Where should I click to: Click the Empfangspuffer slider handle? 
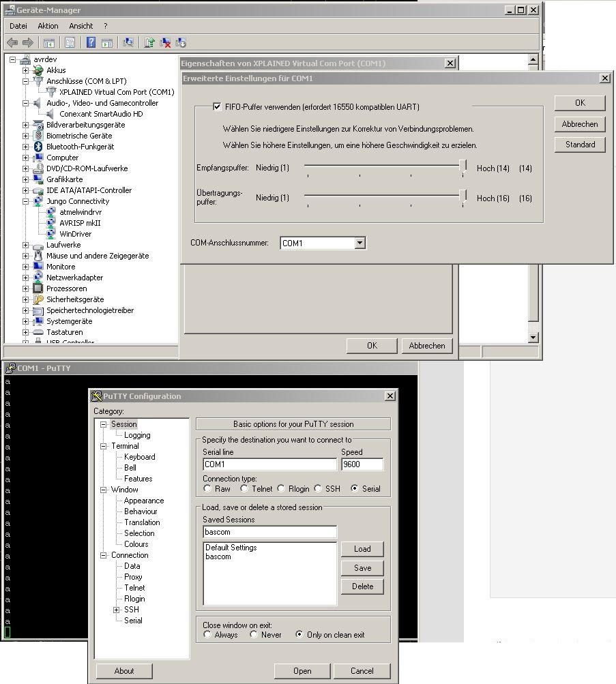(463, 167)
